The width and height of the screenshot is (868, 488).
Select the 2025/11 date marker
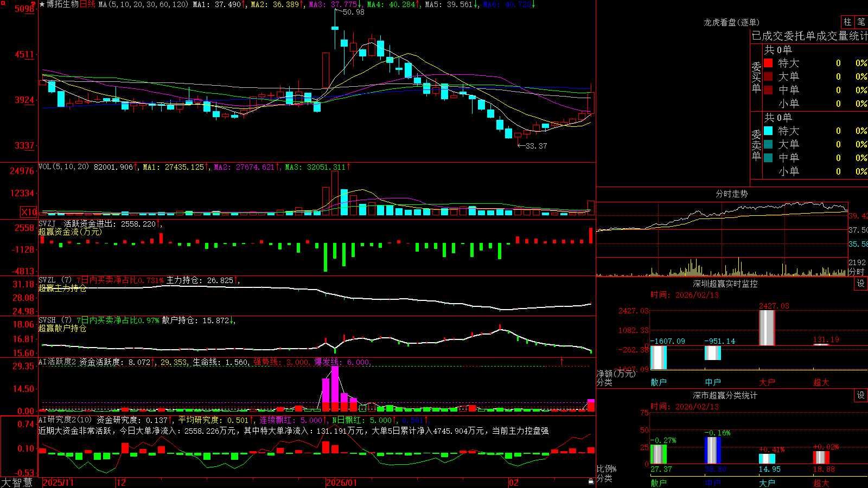click(x=58, y=483)
